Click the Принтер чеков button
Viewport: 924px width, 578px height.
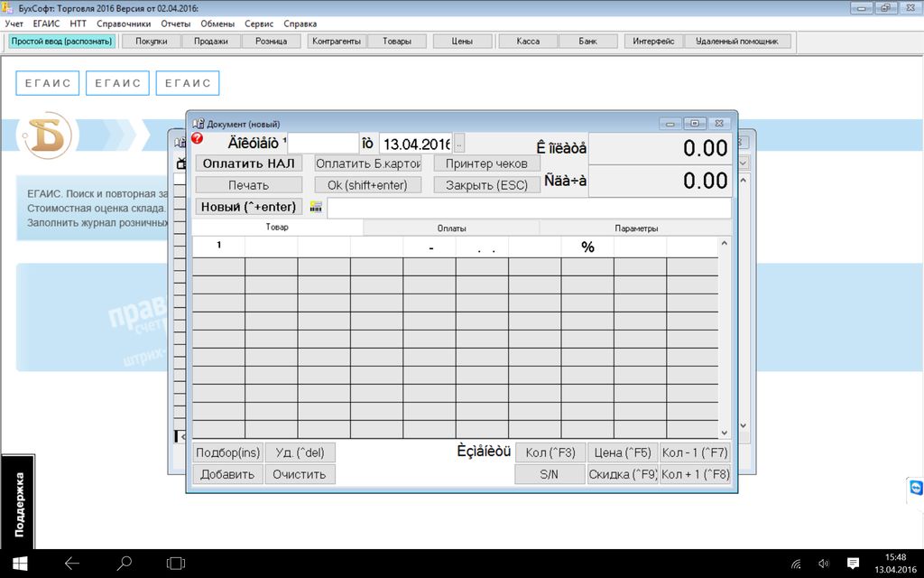click(487, 163)
